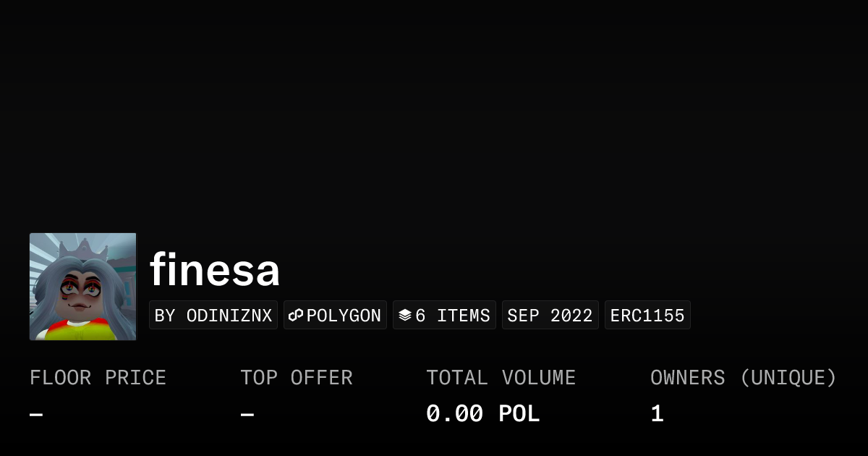Click the finesa collection title
This screenshot has height=456, width=868.
[215, 270]
